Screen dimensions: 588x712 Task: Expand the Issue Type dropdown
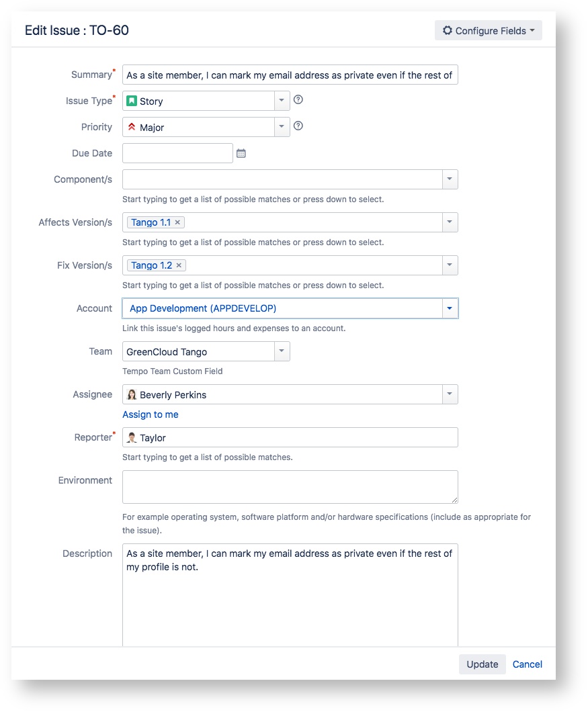point(282,101)
